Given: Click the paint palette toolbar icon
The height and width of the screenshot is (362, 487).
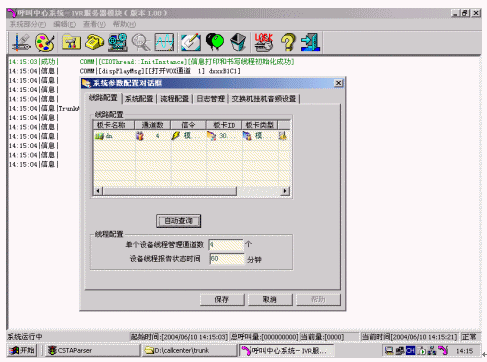Looking at the screenshot, I should click(x=45, y=42).
